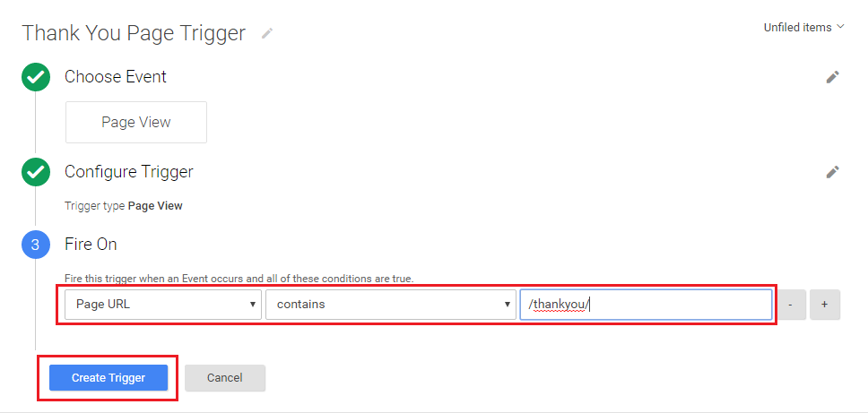The width and height of the screenshot is (868, 413).
Task: Click the pencil icon beside the trigger title
Action: tap(266, 33)
